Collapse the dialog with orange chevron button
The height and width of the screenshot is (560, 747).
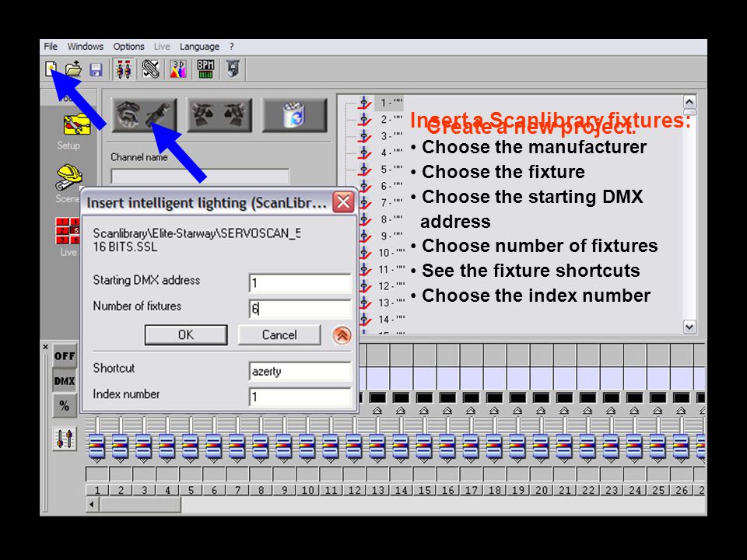pos(342,335)
